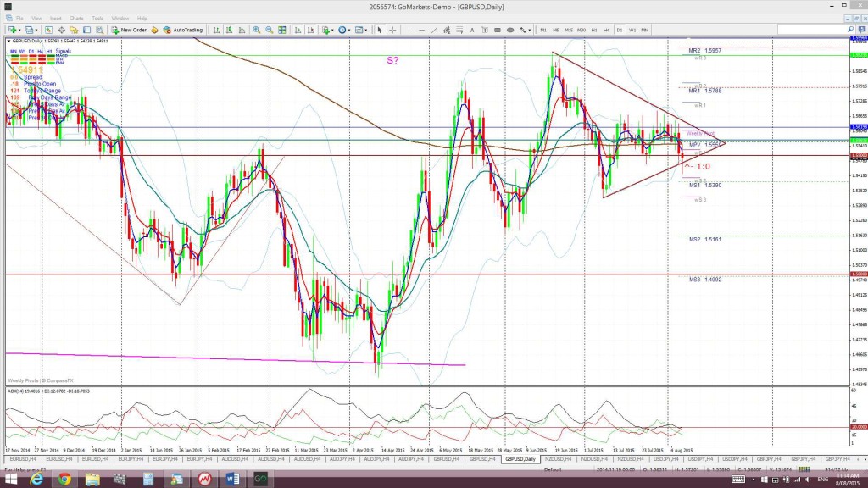Set timeframe to H1
868x488 pixels.
click(594, 30)
